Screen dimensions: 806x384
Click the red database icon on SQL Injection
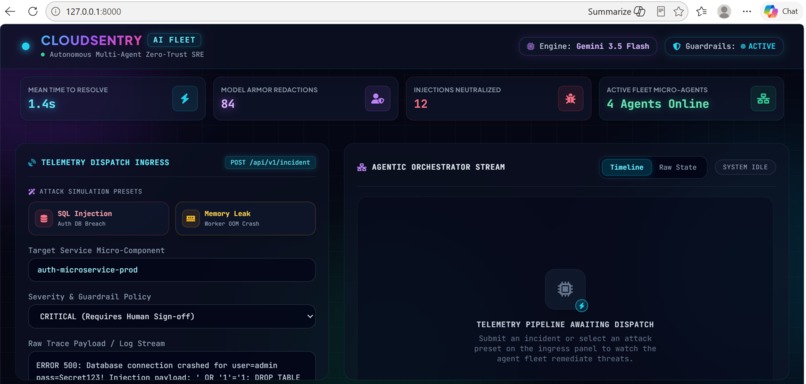click(44, 218)
